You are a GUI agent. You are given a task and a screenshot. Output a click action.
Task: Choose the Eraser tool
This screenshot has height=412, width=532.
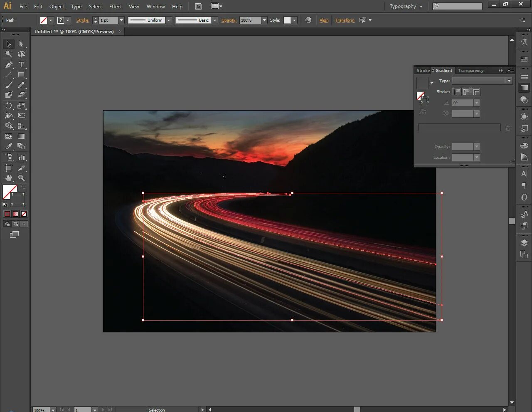(x=21, y=95)
